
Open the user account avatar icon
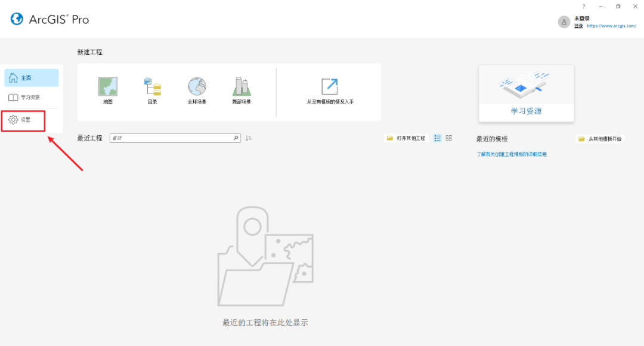coord(563,21)
